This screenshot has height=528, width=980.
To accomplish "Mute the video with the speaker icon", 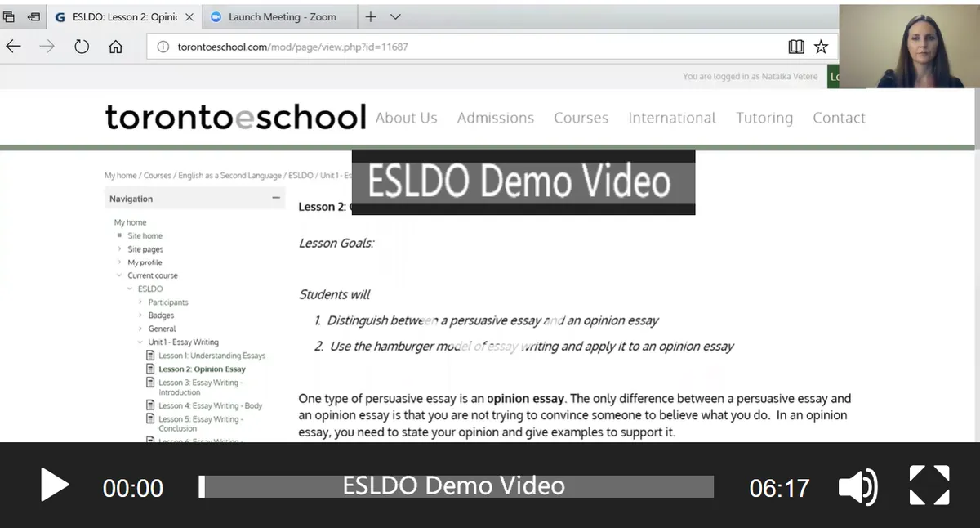I will click(x=857, y=485).
